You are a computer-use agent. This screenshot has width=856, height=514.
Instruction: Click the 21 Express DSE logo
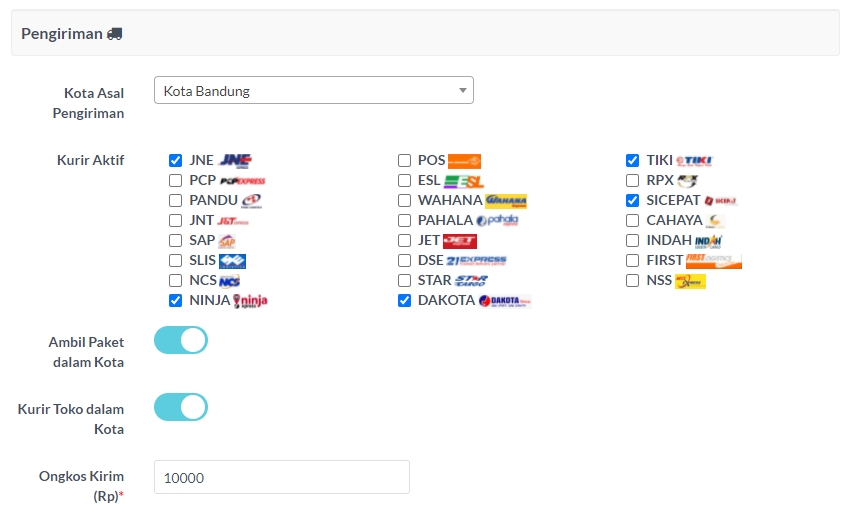477,260
